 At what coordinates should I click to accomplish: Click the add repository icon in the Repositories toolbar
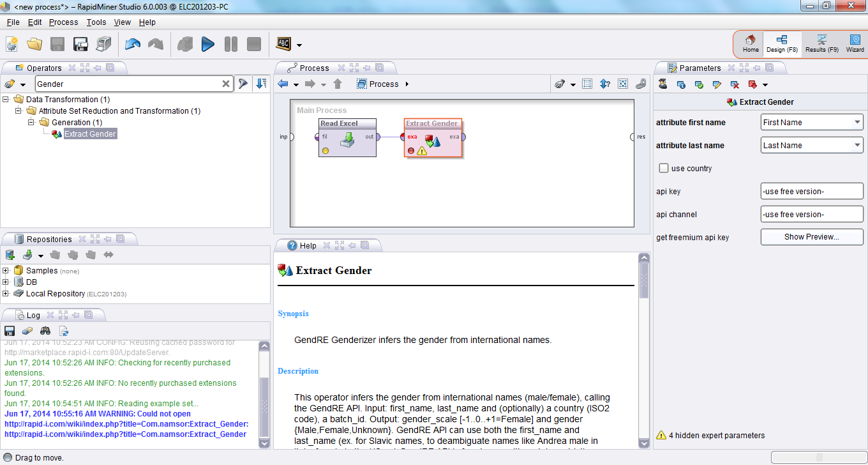pyautogui.click(x=10, y=255)
